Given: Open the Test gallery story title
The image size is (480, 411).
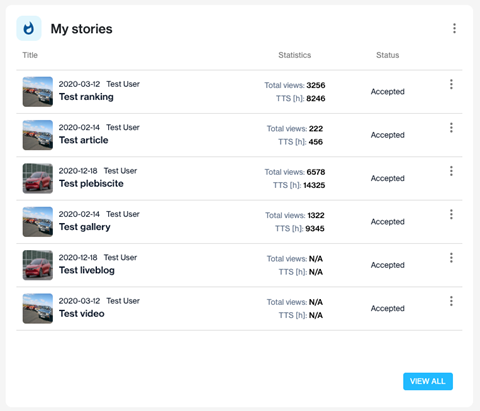Looking at the screenshot, I should click(x=85, y=227).
